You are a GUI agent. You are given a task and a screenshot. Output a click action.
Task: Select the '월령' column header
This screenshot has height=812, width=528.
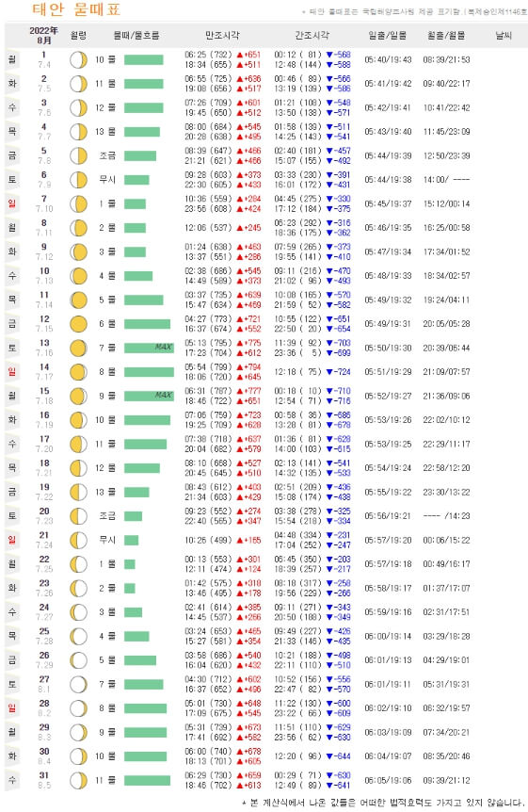click(78, 35)
